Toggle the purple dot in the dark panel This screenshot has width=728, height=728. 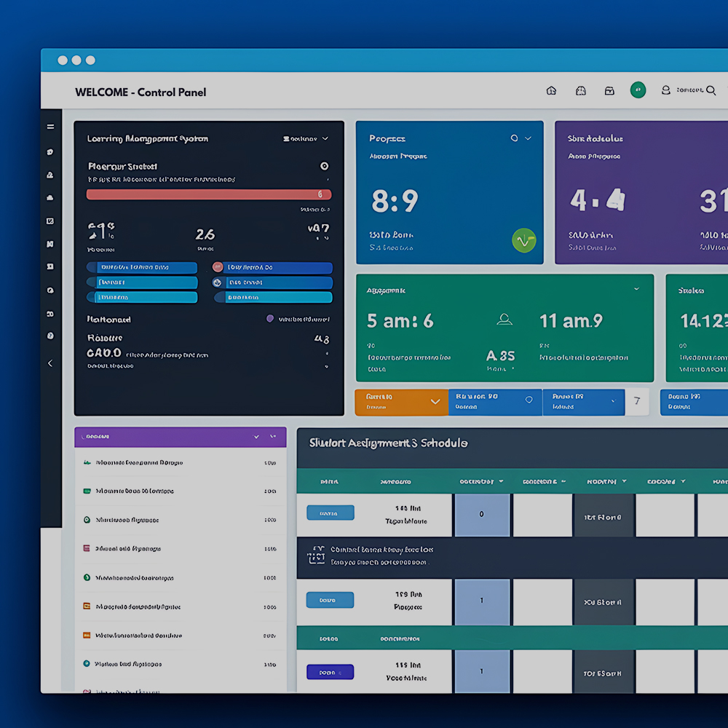[x=270, y=319]
